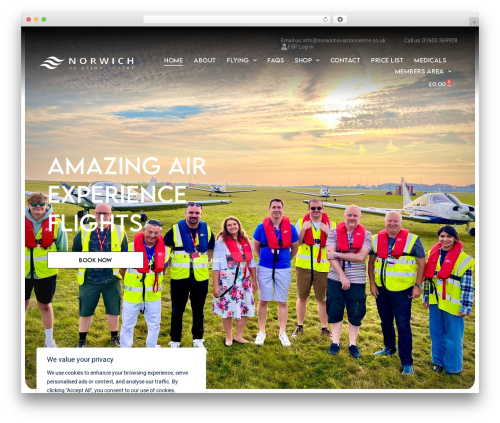Open a new browser tab plus button

click(474, 22)
